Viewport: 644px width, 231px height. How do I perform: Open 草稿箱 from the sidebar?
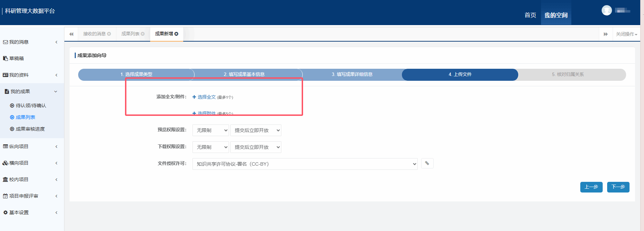pos(17,58)
